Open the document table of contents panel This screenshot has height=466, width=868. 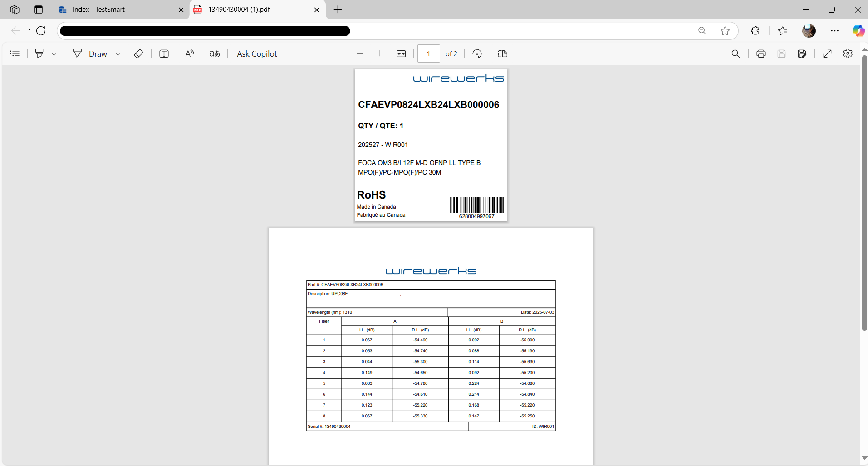[15, 53]
